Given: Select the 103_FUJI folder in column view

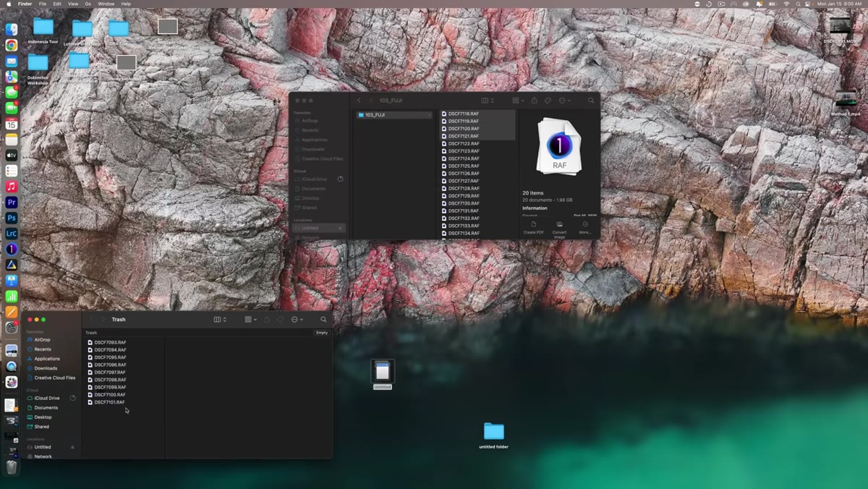Looking at the screenshot, I should (x=394, y=115).
